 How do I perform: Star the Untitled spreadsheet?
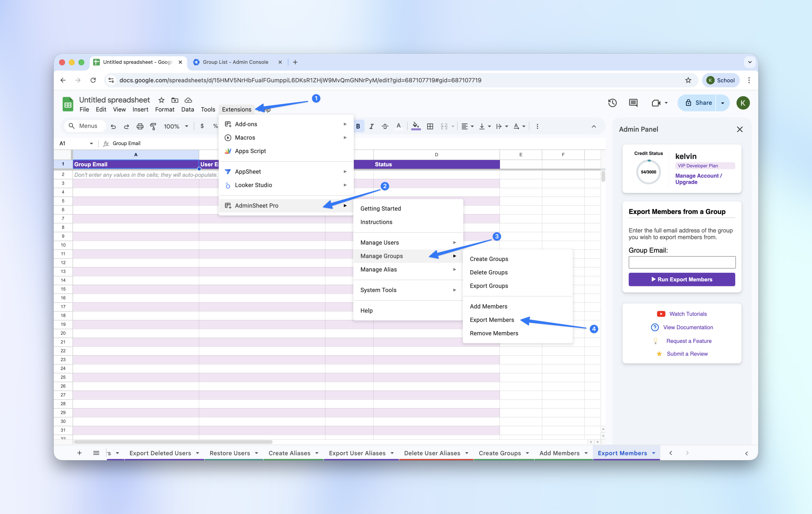(161, 100)
